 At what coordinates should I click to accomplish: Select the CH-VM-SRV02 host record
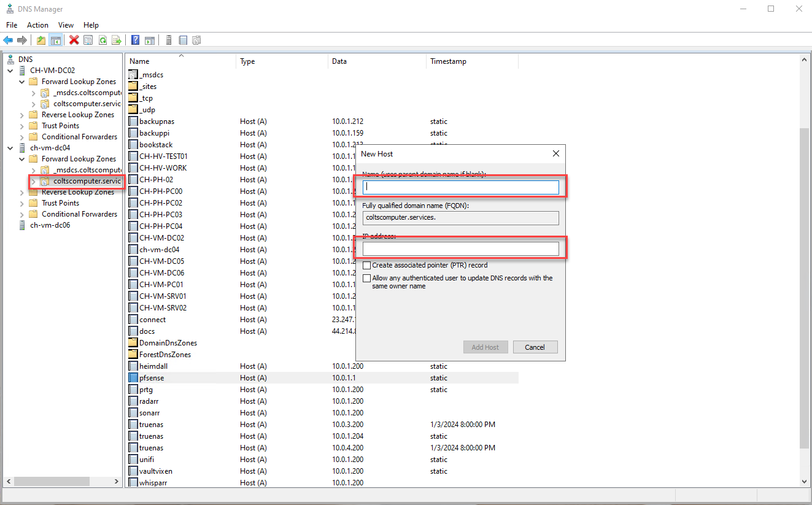[x=163, y=308]
